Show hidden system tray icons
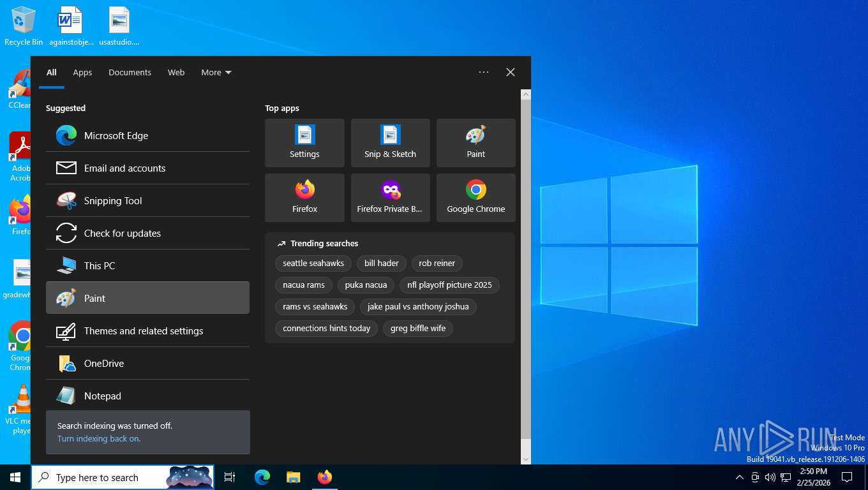868x490 pixels. 739,477
